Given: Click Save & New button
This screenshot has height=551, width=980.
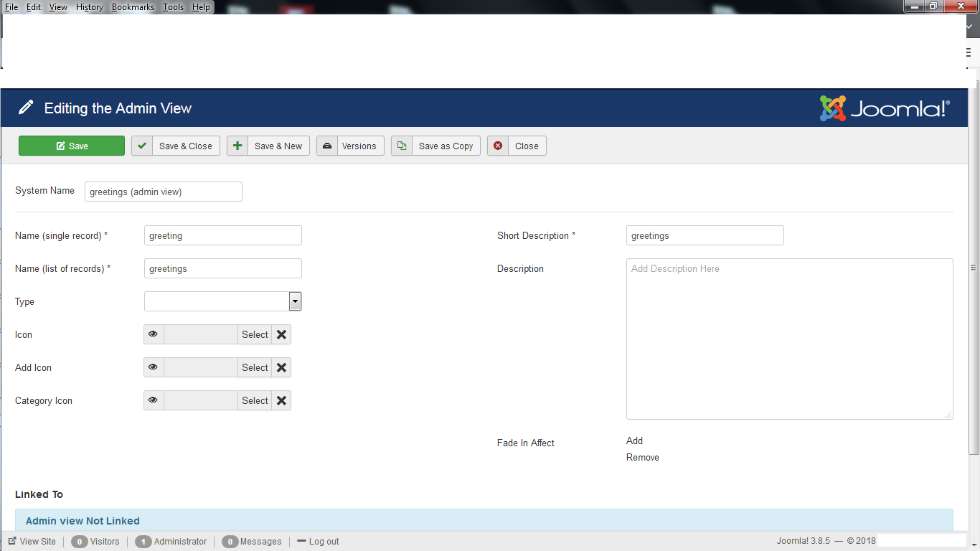Looking at the screenshot, I should (268, 146).
